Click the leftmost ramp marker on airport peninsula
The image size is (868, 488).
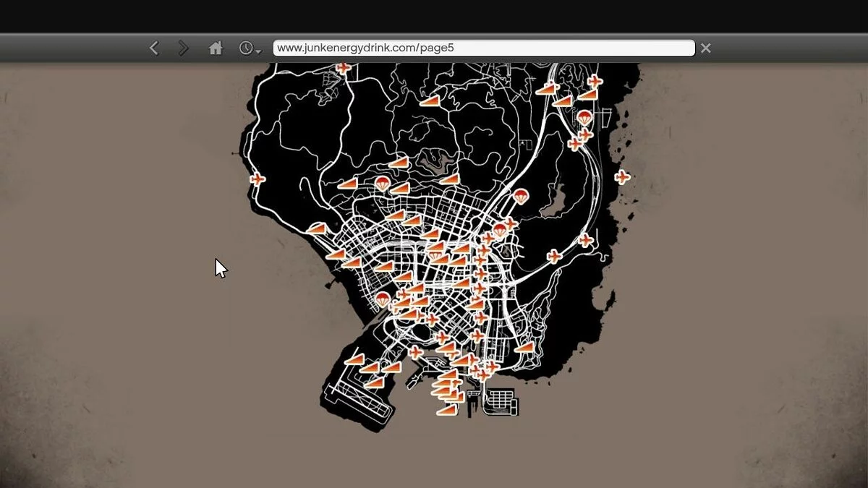coord(354,359)
